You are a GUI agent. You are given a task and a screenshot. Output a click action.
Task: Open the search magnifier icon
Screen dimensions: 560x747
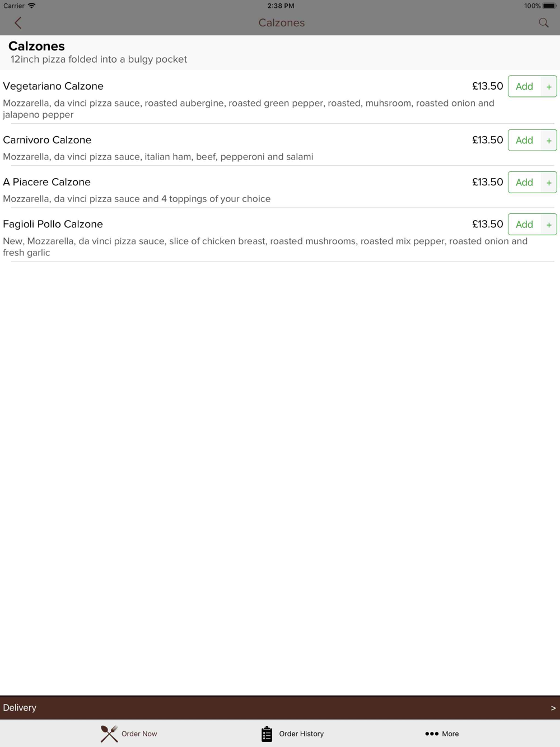click(x=543, y=23)
